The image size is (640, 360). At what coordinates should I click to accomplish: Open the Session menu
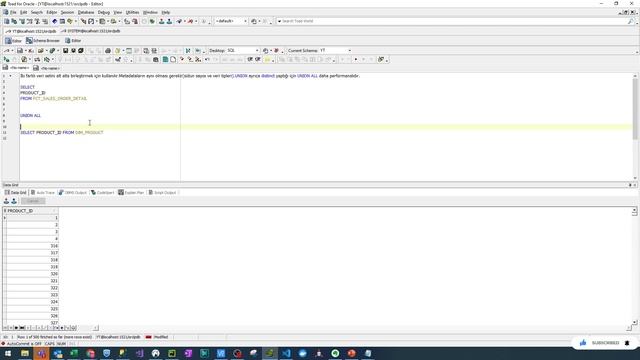(67, 12)
